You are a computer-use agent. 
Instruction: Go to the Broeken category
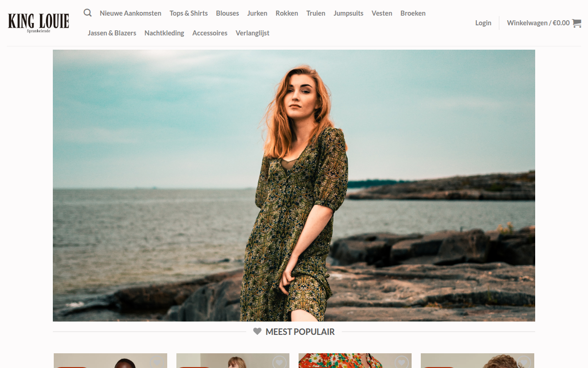pyautogui.click(x=413, y=13)
